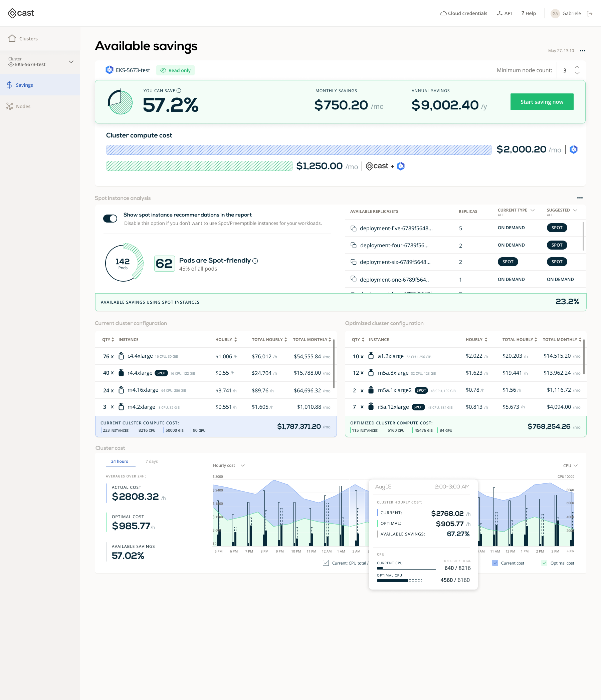The image size is (601, 700).
Task: Click copy icon for deployment-one
Action: tap(353, 279)
